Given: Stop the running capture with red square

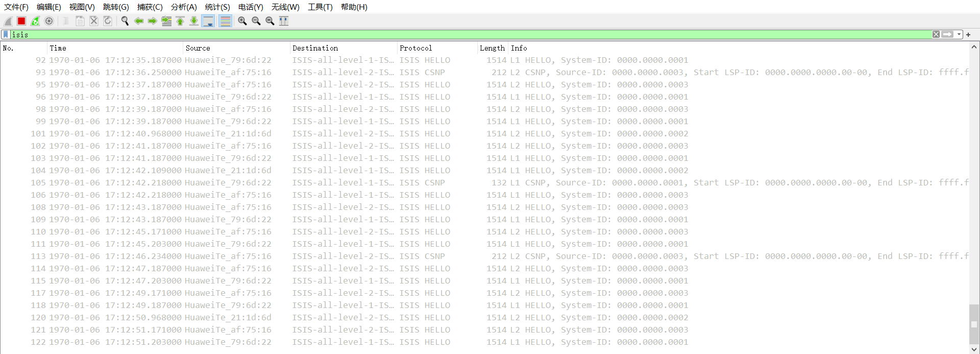Looking at the screenshot, I should (21, 21).
